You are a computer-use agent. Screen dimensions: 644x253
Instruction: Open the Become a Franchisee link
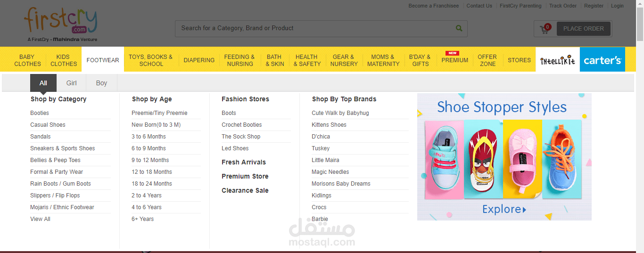[433, 6]
